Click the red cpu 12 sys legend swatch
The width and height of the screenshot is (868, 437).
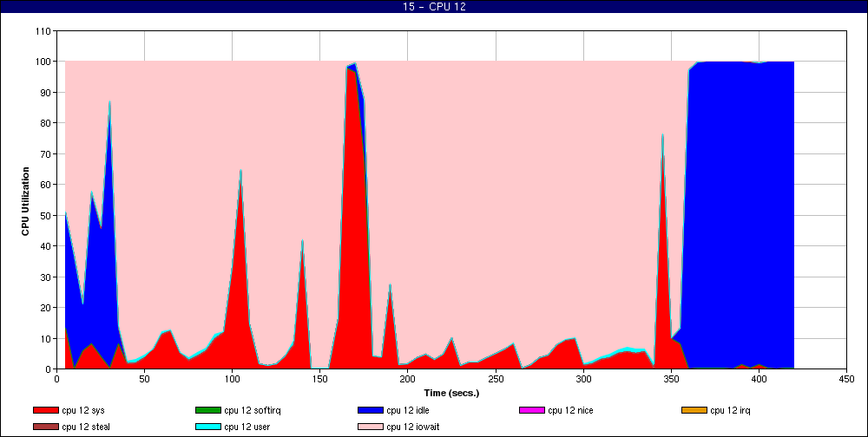pos(45,410)
